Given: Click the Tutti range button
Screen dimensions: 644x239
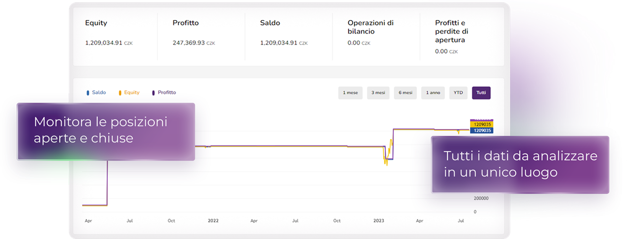Looking at the screenshot, I should tap(481, 93).
